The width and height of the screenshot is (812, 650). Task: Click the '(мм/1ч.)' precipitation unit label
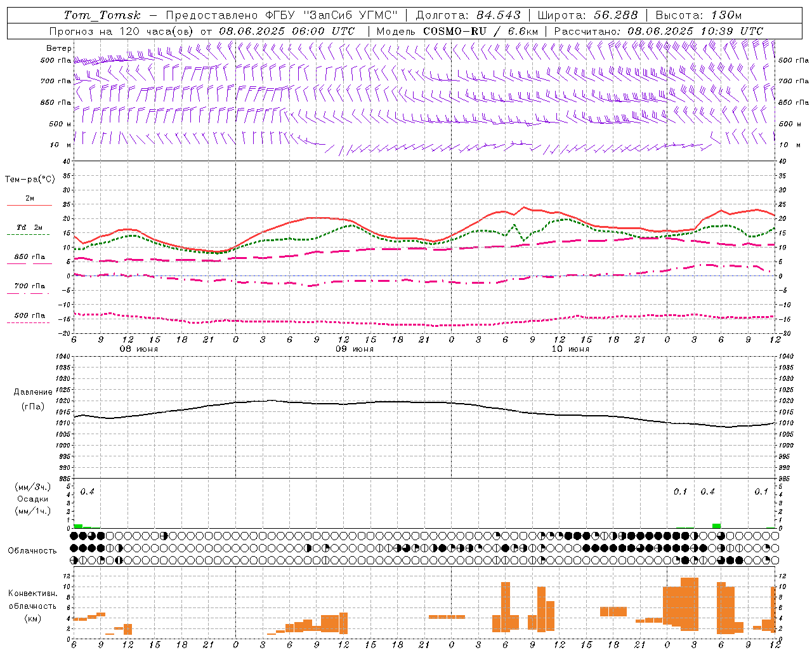tap(33, 511)
